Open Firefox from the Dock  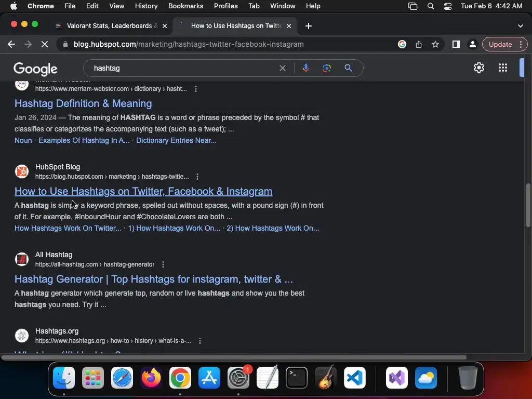click(x=151, y=378)
